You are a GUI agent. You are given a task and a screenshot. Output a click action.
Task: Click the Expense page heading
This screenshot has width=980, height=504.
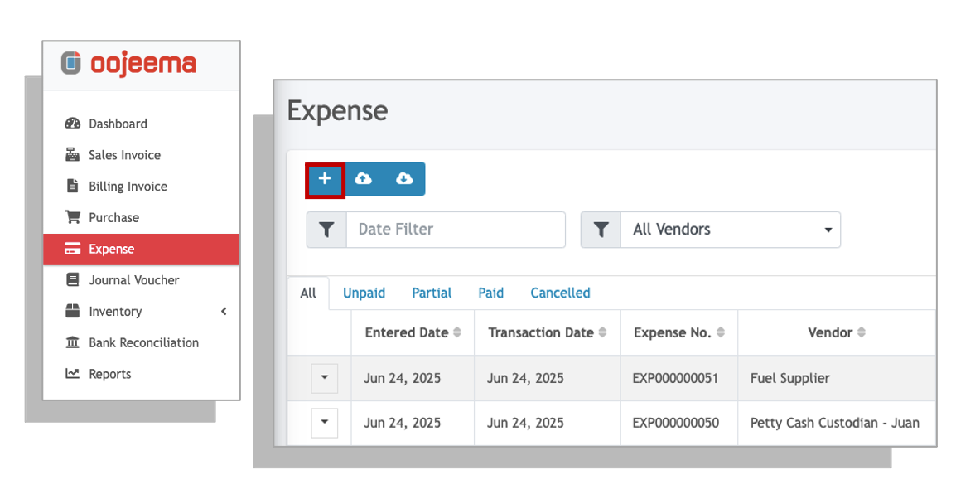pyautogui.click(x=337, y=111)
